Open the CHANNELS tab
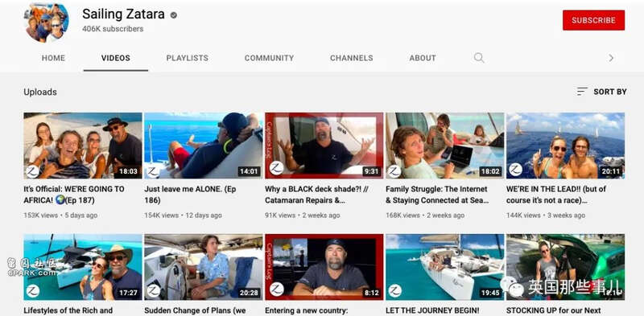 (x=352, y=58)
